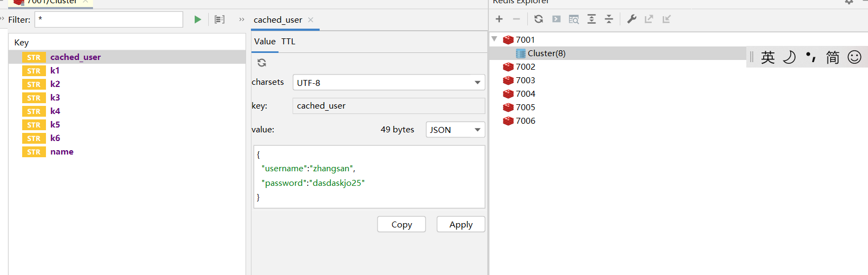
Task: Toggle the 英 input language mode
Action: click(x=768, y=57)
